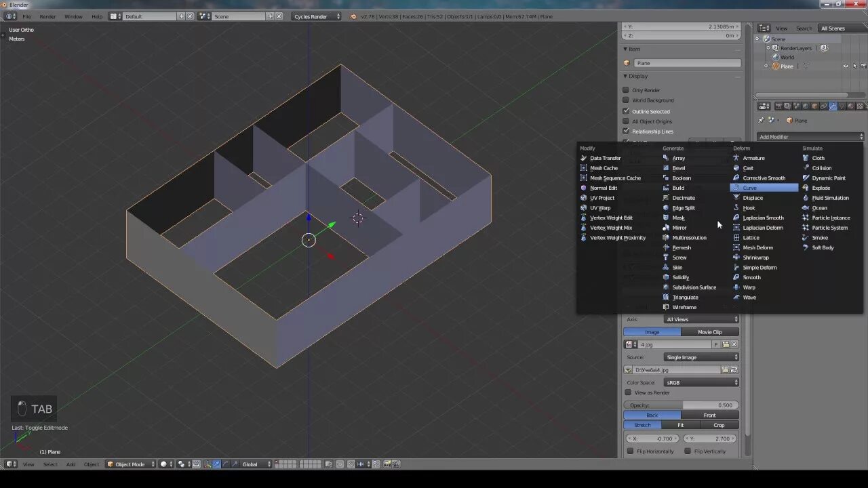Image resolution: width=868 pixels, height=488 pixels.
Task: Click the X offset -0.700 field
Action: 652,439
